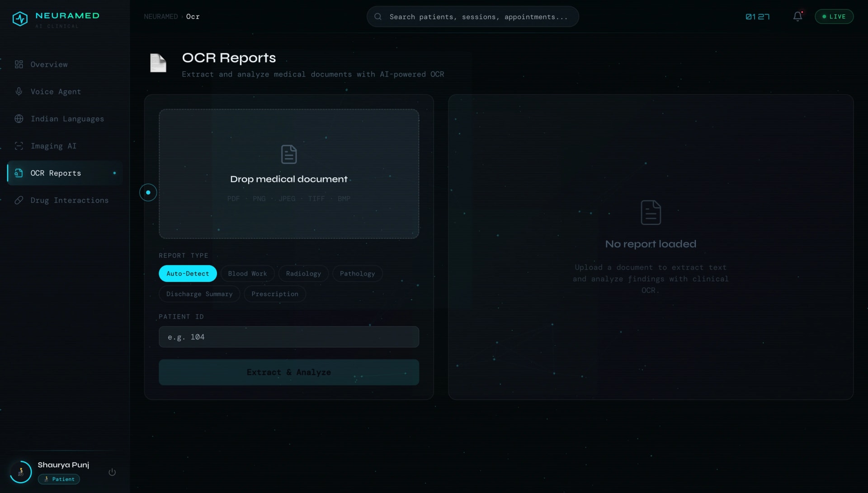Click the large OCR Reports page icon

pyautogui.click(x=158, y=63)
